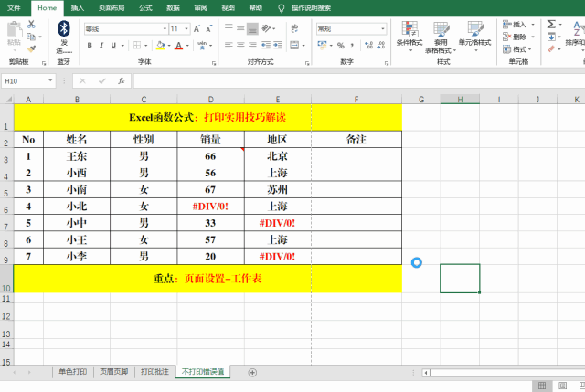Switch to Page Layout view button

point(563,386)
